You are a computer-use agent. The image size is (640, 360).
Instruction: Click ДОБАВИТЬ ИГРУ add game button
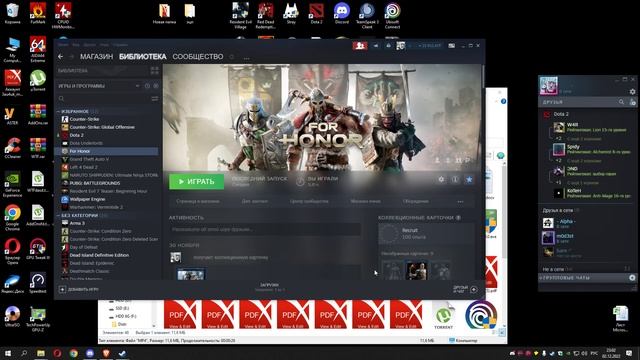tap(78, 289)
